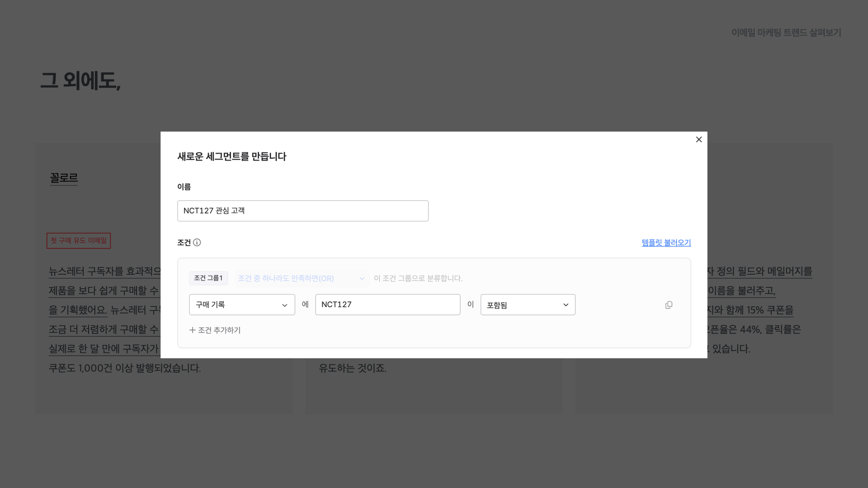Screen dimensions: 868x488
Task: Click the duplicate condition copy icon
Action: (x=669, y=305)
